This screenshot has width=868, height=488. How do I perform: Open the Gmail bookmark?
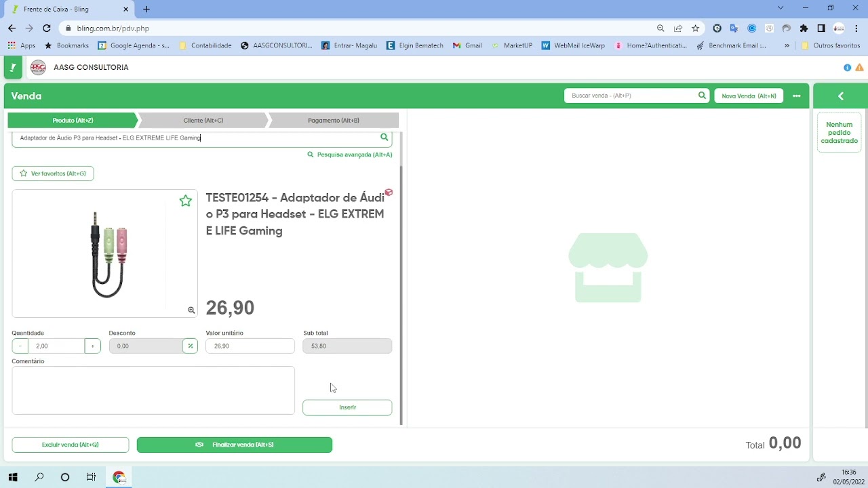click(x=467, y=45)
